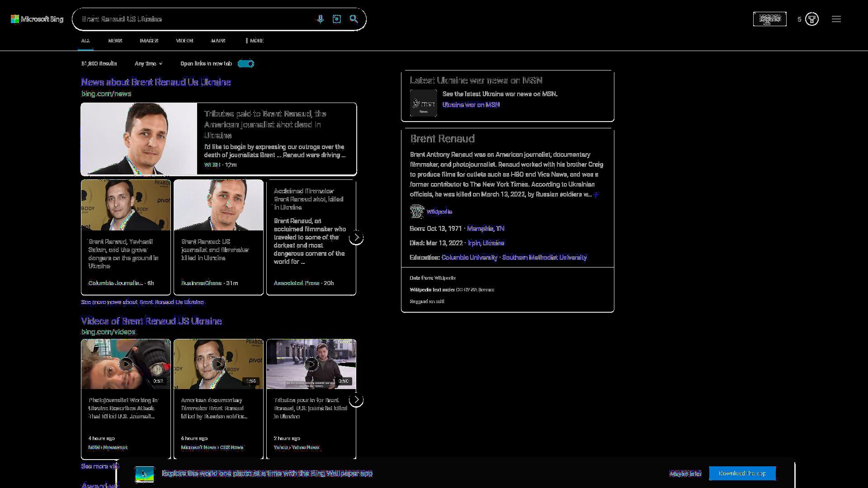The height and width of the screenshot is (488, 868).
Task: Open Videos of Brent Renaud US Ukraine
Action: (151, 321)
